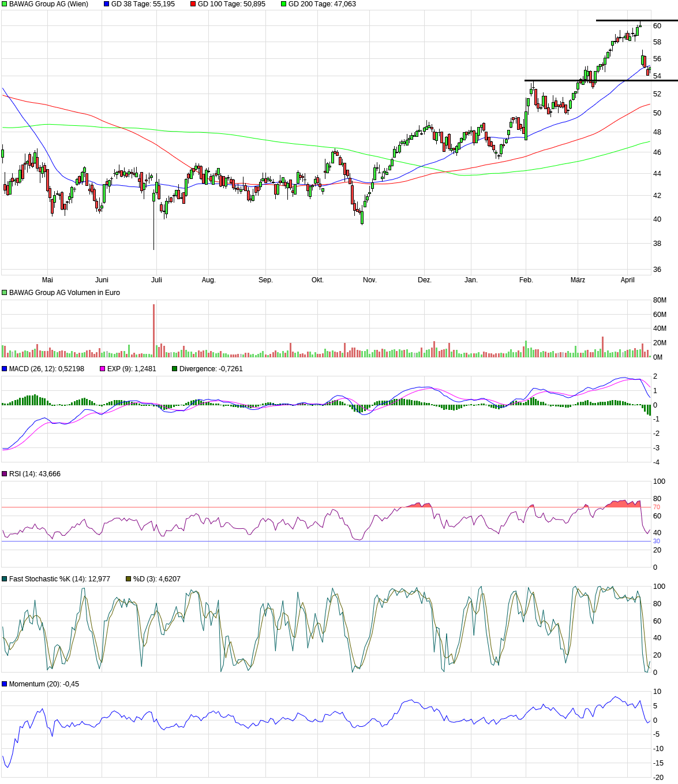Click the blue 30 oversold label on RSI
This screenshot has width=678, height=784.
656,542
